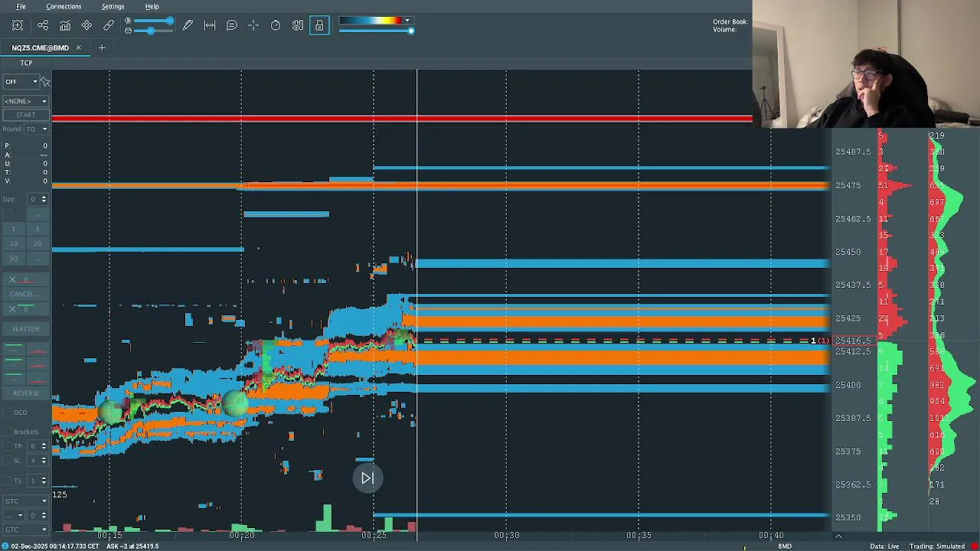Image resolution: width=980 pixels, height=551 pixels.
Task: Click the four-diamonds add-ons icon
Action: point(87,25)
